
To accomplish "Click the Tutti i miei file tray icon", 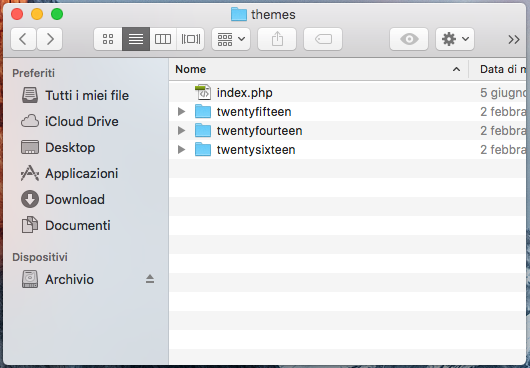I will click(x=30, y=95).
